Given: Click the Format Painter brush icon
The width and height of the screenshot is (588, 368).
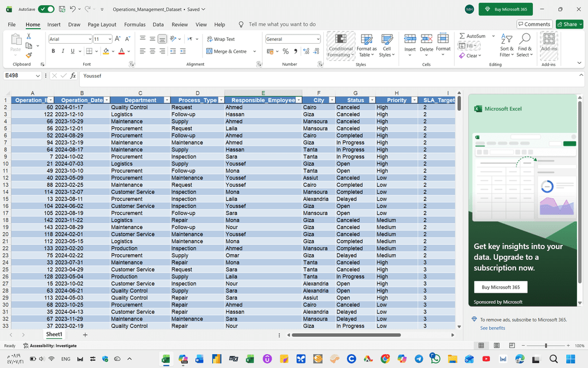Looking at the screenshot, I should pyautogui.click(x=29, y=55).
